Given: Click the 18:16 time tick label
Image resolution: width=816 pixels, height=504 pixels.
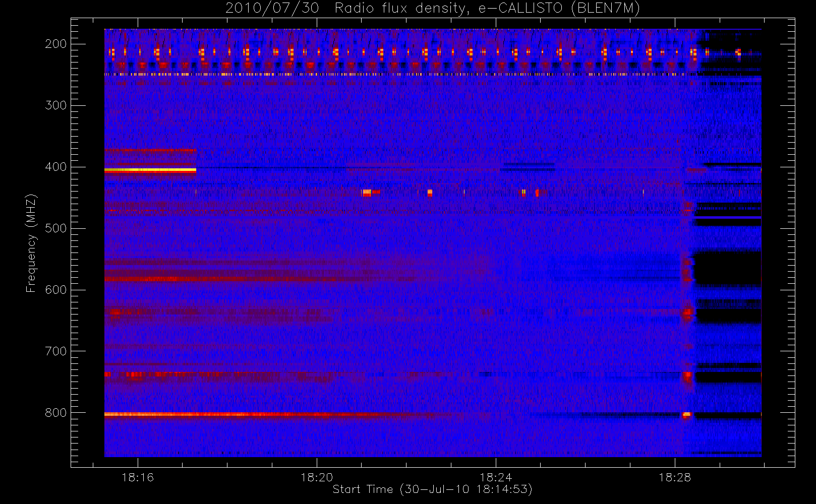Looking at the screenshot, I should pos(138,477).
